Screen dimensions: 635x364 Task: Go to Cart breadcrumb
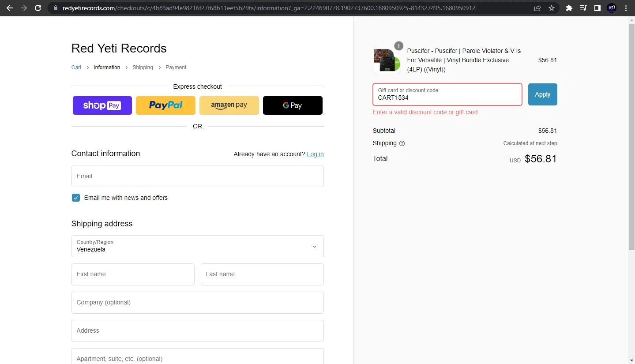coord(76,68)
